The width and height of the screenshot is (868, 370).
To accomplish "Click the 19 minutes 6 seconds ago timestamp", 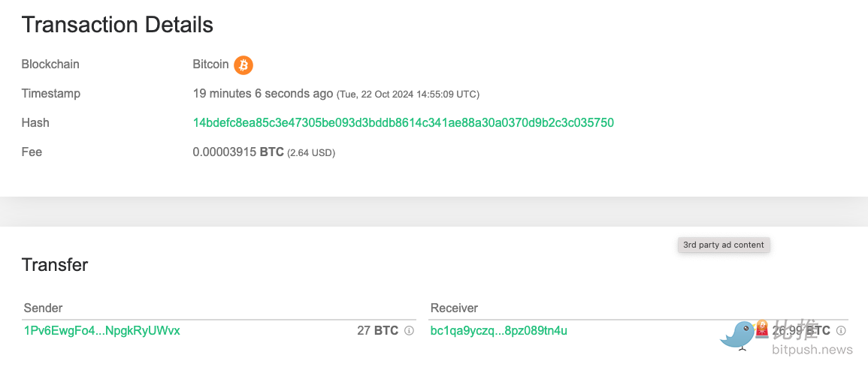I will (262, 94).
